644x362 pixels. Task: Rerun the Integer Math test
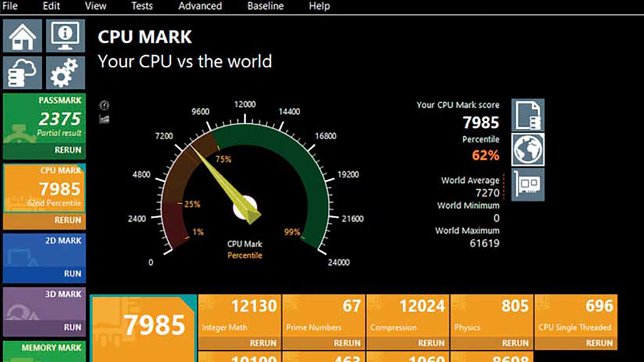[263, 343]
